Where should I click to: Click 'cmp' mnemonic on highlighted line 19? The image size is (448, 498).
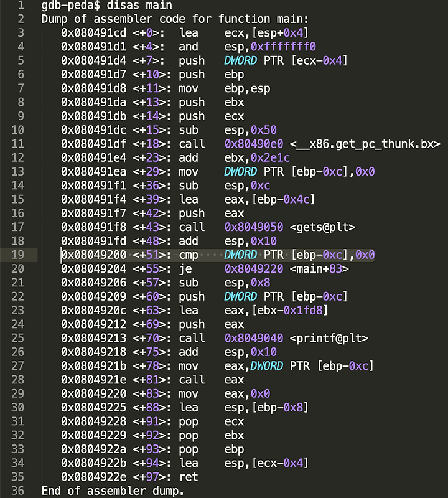coord(189,255)
